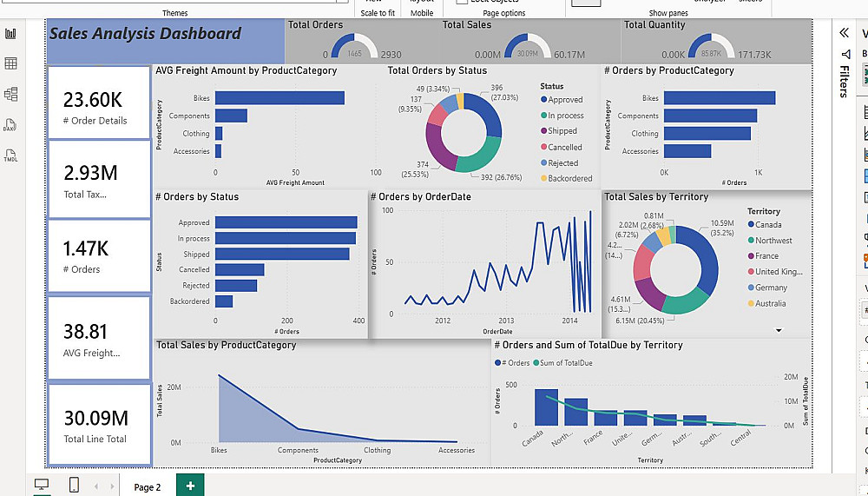Select the 30.09M Total Line Total card

click(x=99, y=425)
